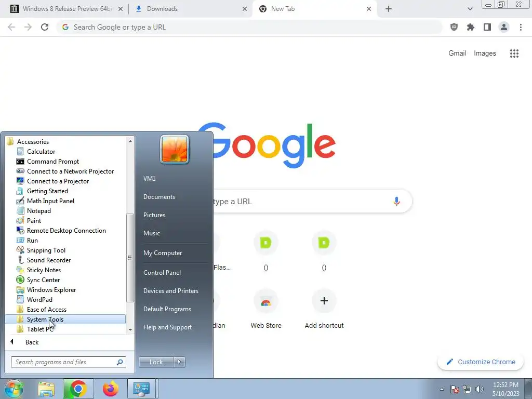
Task: Click the Lock button
Action: coord(156,362)
